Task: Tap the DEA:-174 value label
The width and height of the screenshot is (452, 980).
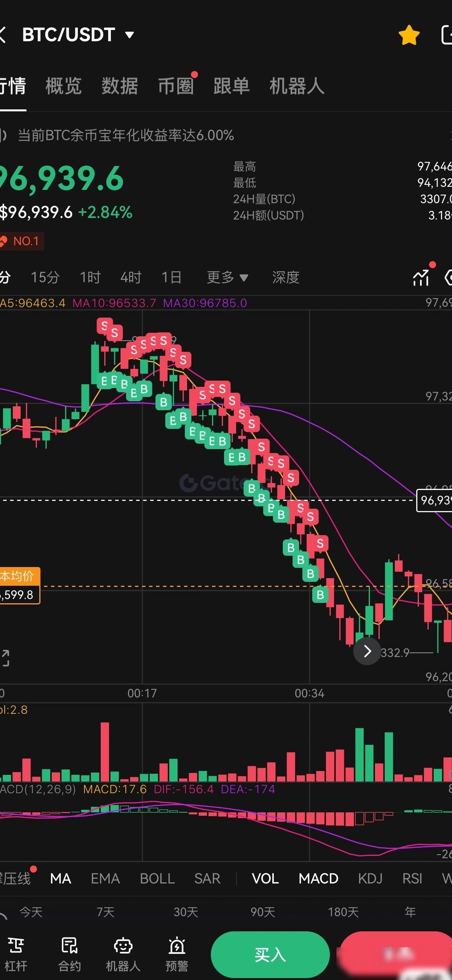Action: click(248, 789)
